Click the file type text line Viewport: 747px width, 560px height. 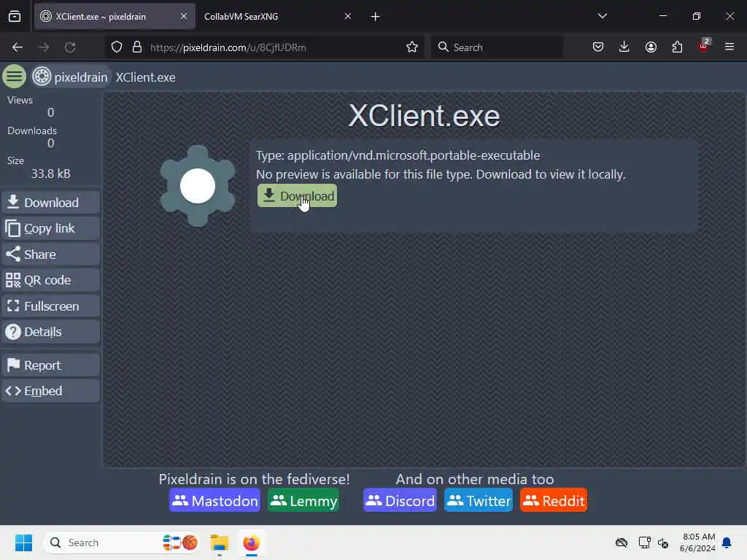(x=398, y=155)
